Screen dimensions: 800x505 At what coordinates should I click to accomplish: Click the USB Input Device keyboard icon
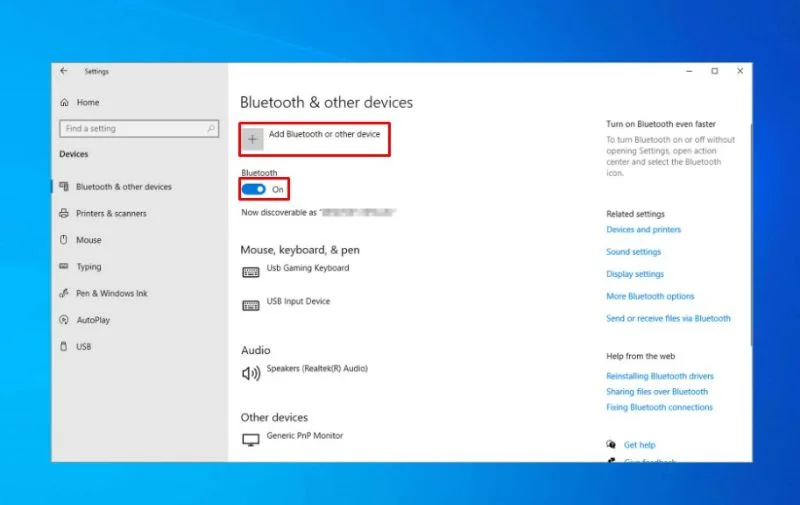(x=251, y=306)
